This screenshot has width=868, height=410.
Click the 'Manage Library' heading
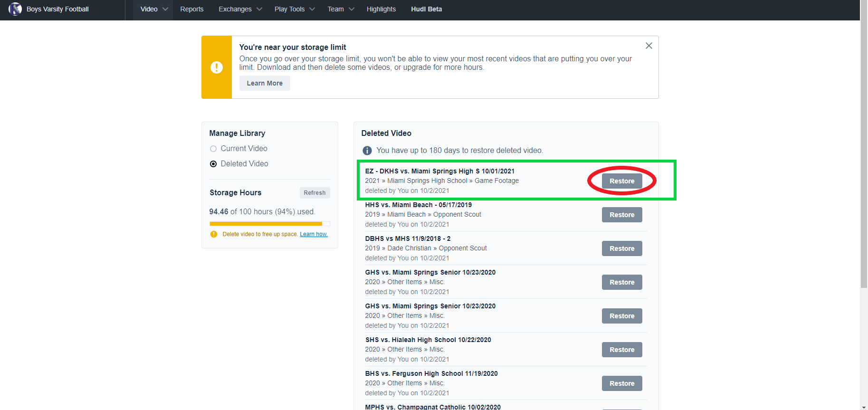point(237,133)
